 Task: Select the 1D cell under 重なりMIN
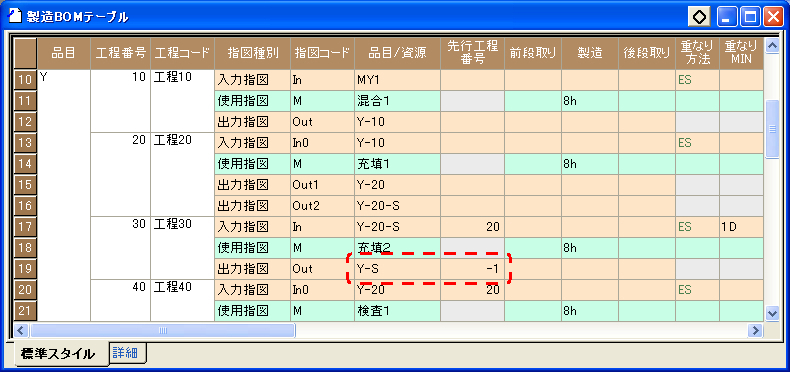click(741, 227)
